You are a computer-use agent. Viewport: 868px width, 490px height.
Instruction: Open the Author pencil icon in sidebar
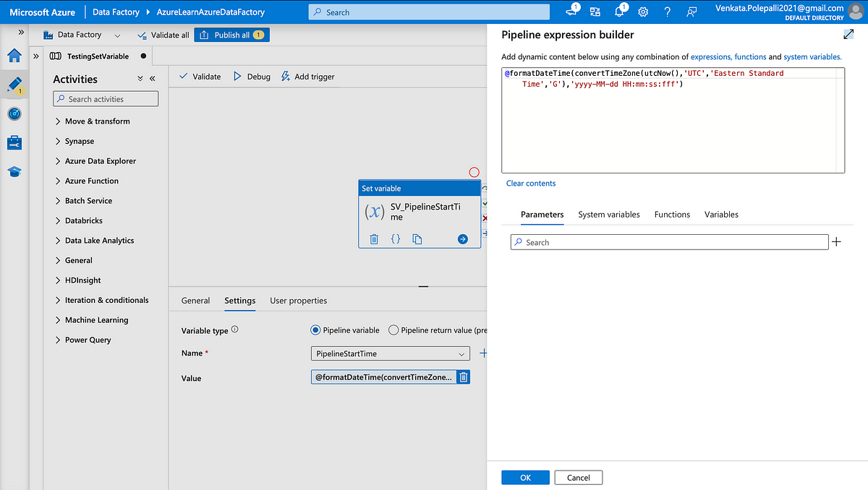[14, 85]
